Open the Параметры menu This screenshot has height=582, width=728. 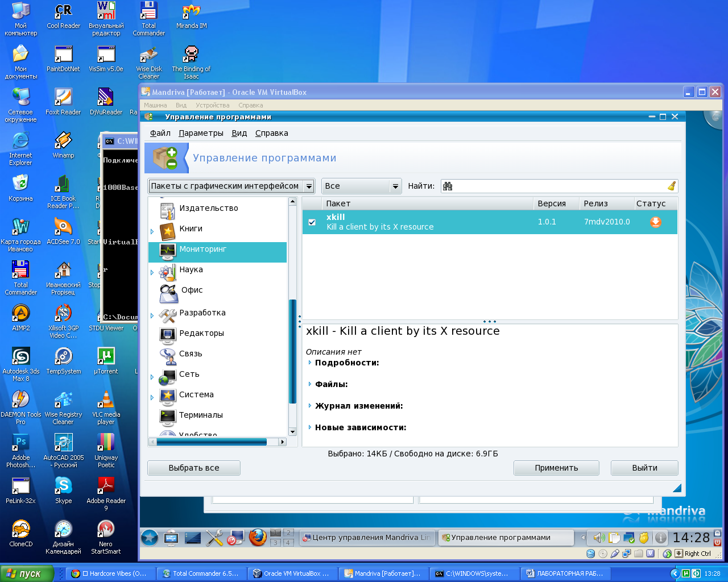pyautogui.click(x=201, y=133)
